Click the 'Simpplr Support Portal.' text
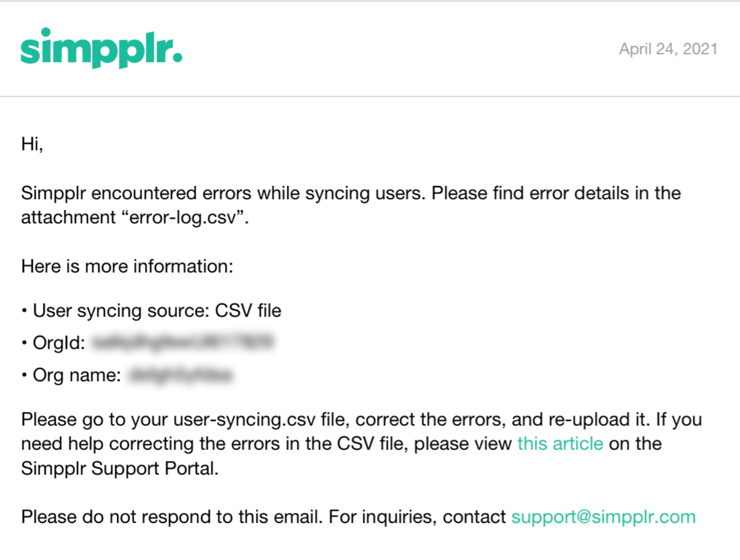Image resolution: width=740 pixels, height=560 pixels. 120,469
